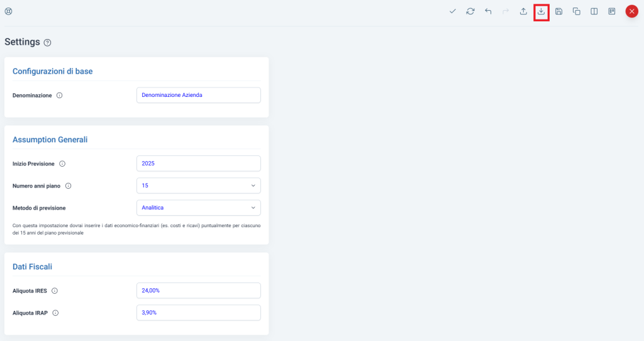Screen dimensions: 644x341
Task: Open the board layout icon
Action: (611, 11)
